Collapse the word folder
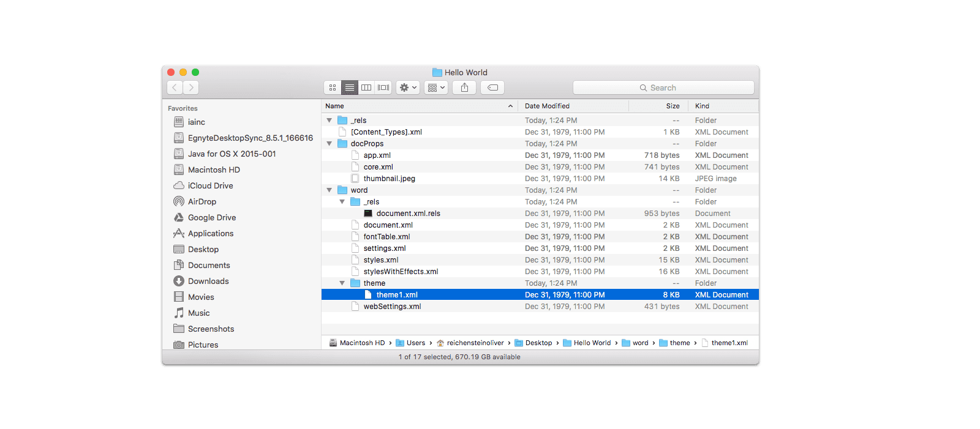Viewport: 980px width, 429px height. point(330,190)
